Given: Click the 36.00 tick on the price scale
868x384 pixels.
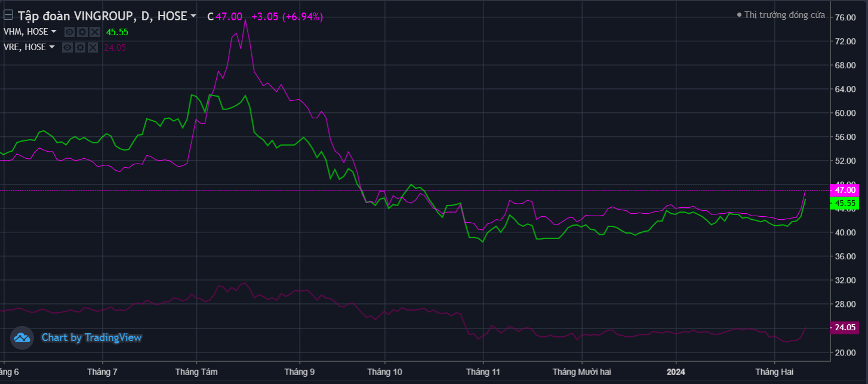Looking at the screenshot, I should pyautogui.click(x=845, y=256).
